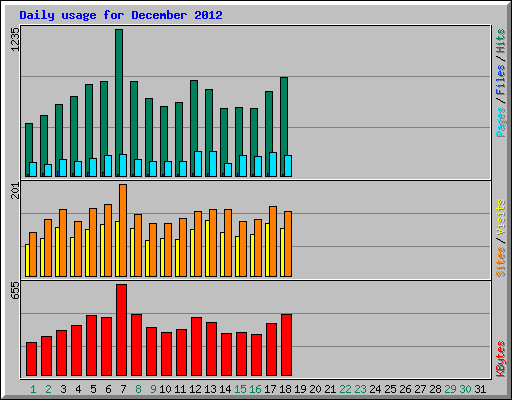Viewport: 512px width, 400px height.
Task: Select day 29 on the x-axis
Action: [450, 389]
